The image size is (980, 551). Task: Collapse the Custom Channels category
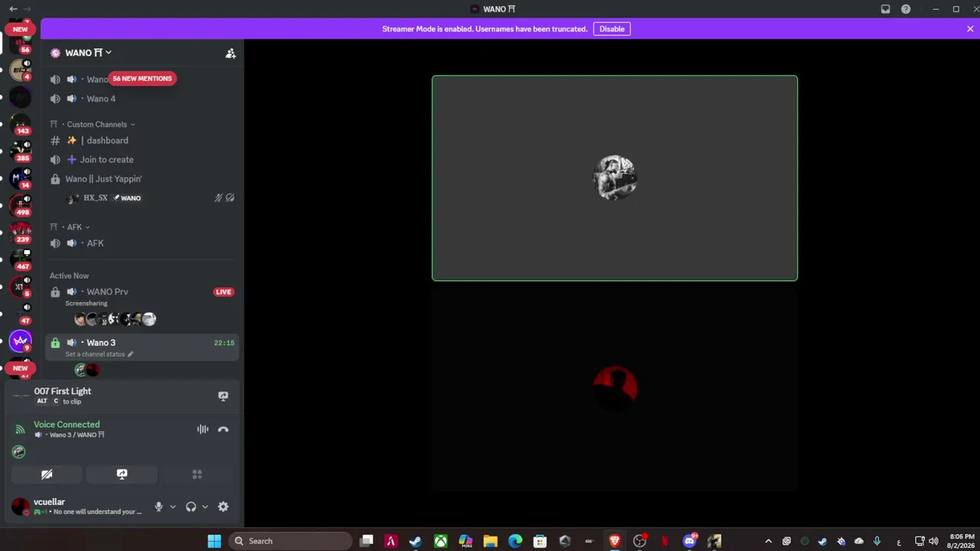coord(96,124)
